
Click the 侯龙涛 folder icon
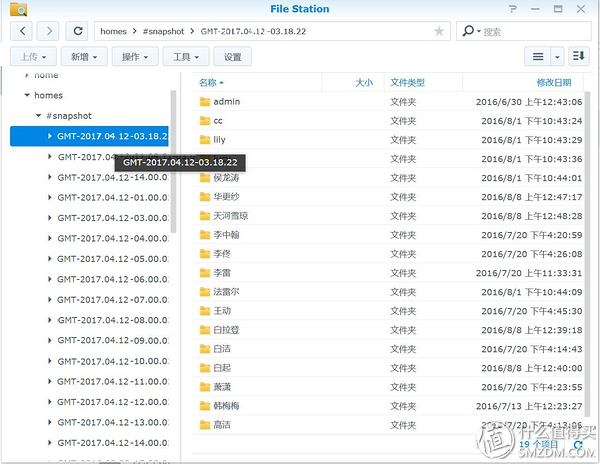pos(205,178)
